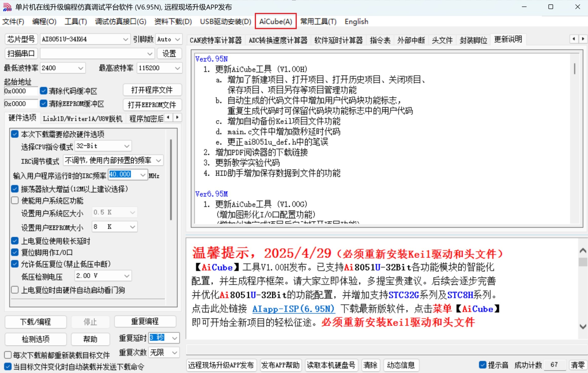Open the 芯片型号 AI8051U-34K64 dropdown
588x373 pixels.
[125, 39]
